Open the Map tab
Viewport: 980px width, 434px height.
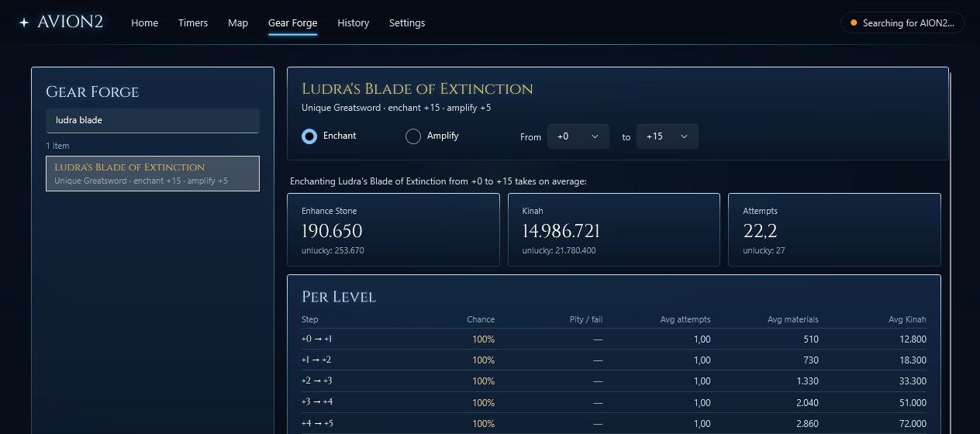pos(238,23)
